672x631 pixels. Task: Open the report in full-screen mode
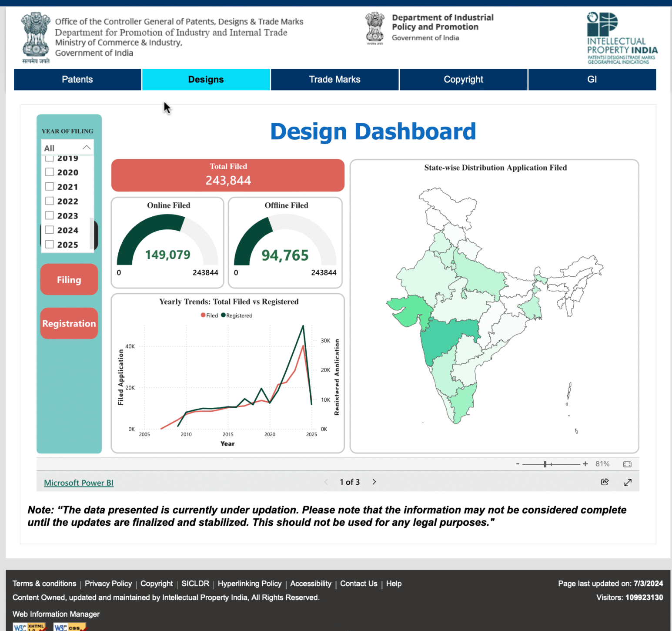(628, 482)
